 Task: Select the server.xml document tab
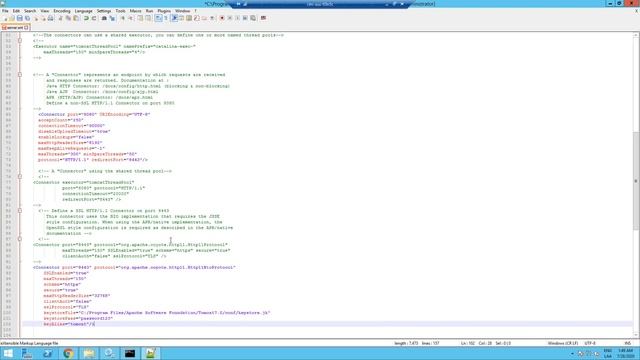pos(15,27)
